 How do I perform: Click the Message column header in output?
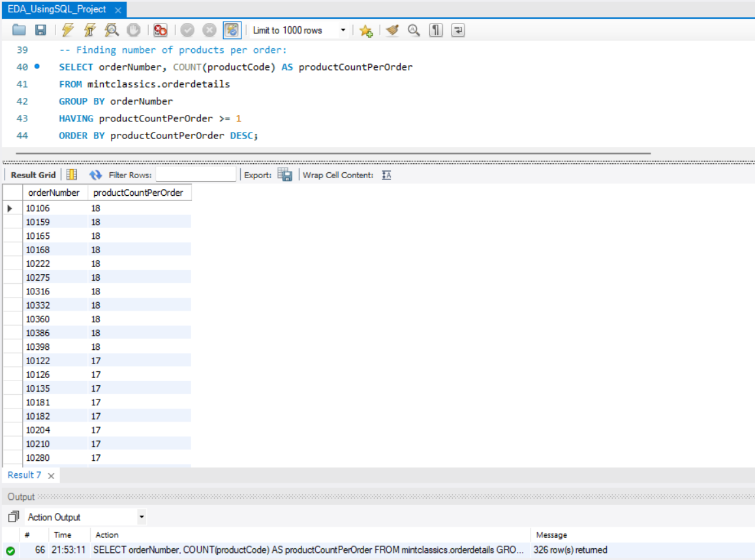point(551,535)
